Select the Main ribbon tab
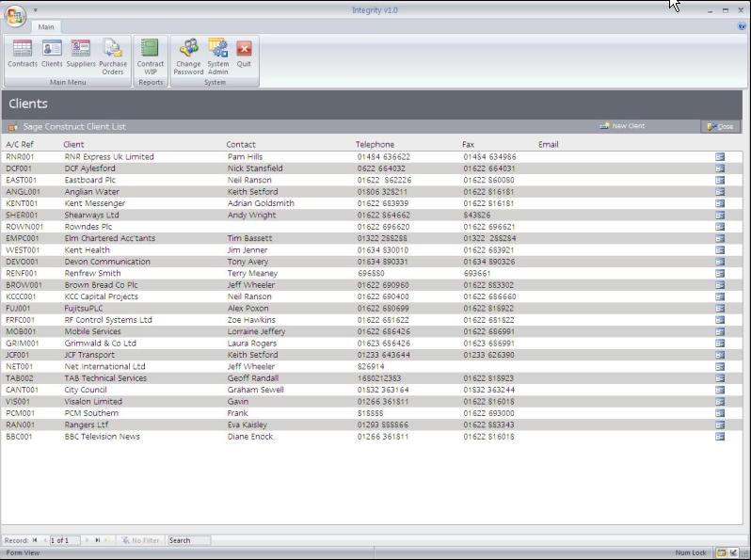This screenshot has height=560, width=751. pos(46,27)
